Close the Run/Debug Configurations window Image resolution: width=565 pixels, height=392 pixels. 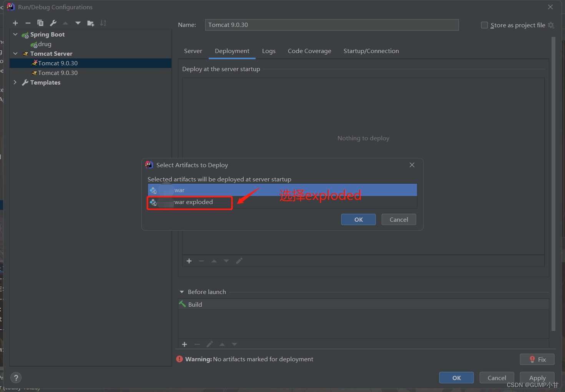point(550,7)
